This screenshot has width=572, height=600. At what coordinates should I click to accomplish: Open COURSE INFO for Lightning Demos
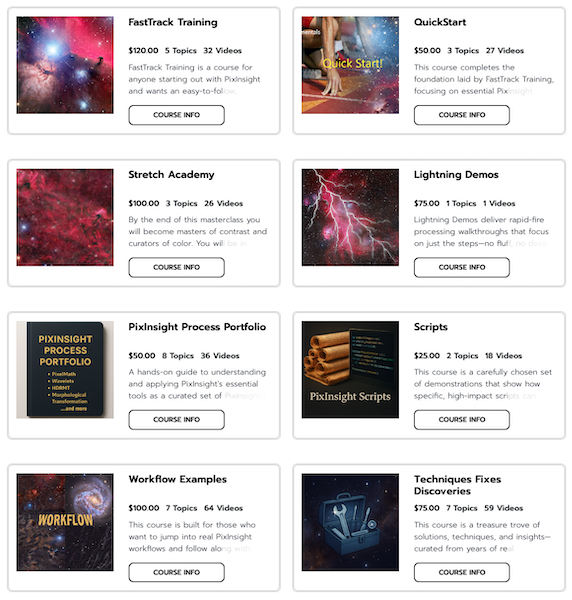coord(462,267)
